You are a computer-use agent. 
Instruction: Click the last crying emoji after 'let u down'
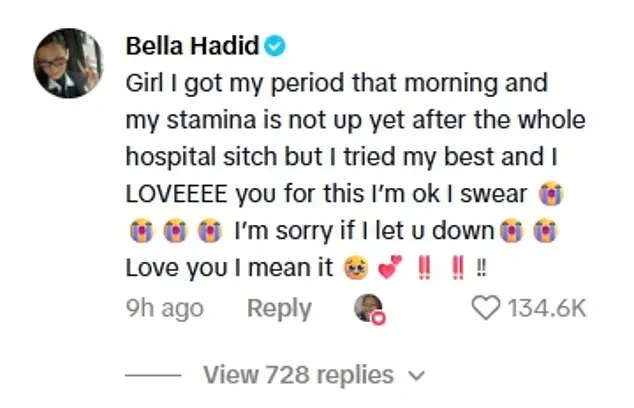[547, 232]
